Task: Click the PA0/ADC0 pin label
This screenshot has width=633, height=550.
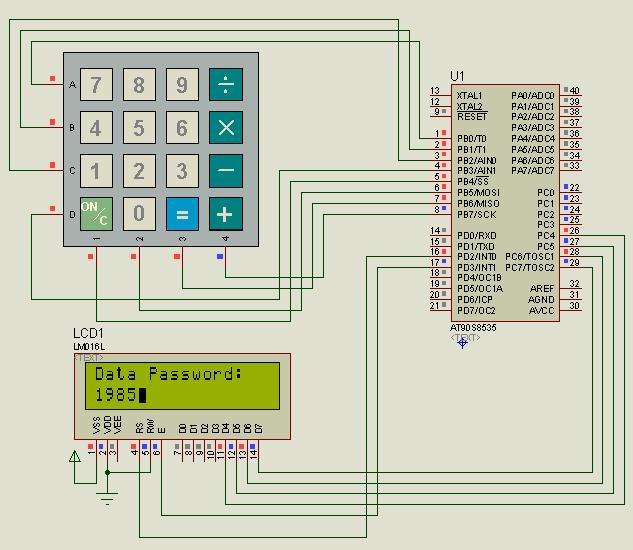Action: 533,96
